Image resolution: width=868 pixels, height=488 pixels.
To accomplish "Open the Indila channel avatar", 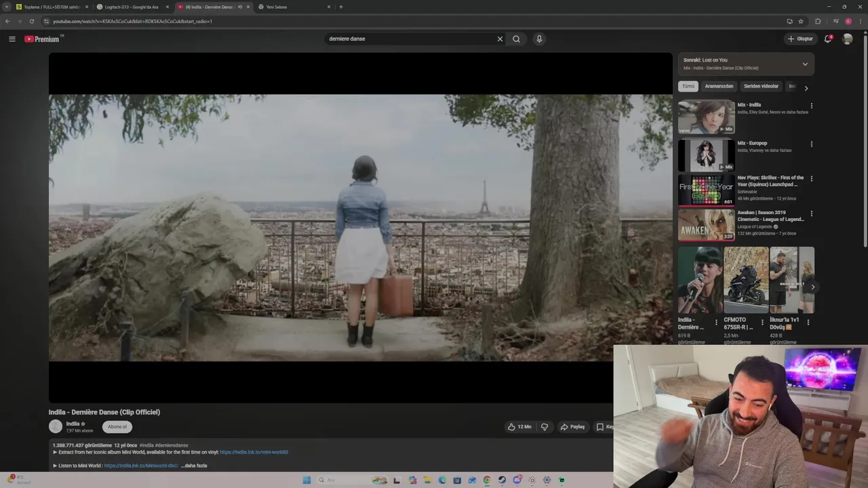I will tap(56, 426).
